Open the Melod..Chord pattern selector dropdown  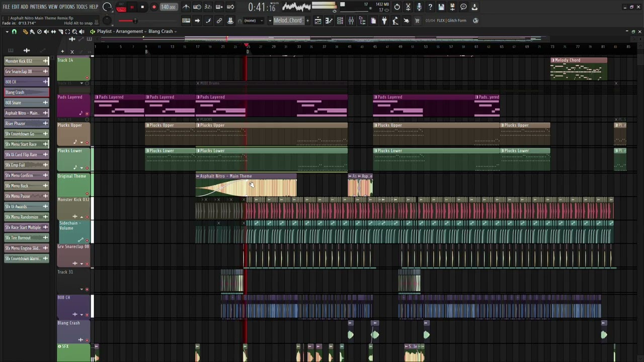pos(288,21)
